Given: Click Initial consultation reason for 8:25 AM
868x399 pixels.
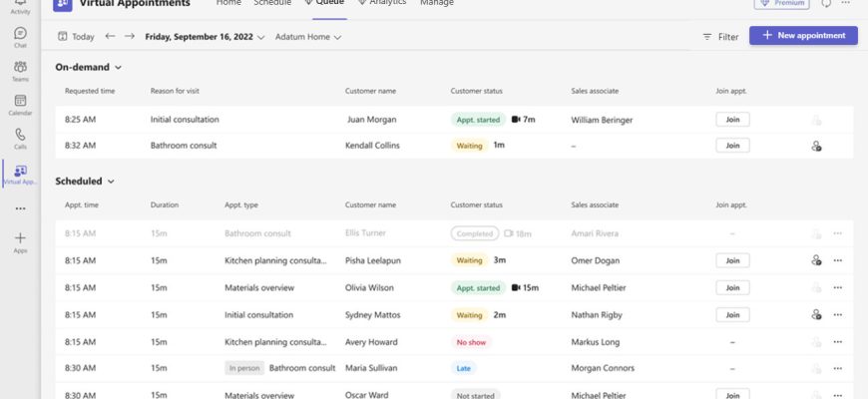Looking at the screenshot, I should 185,120.
